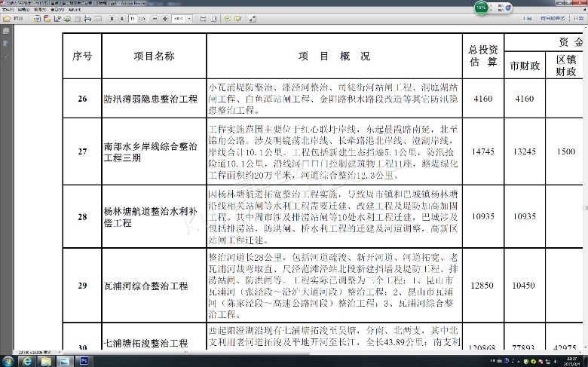588x367 pixels.
Task: Click the picture viewer taskbar icon
Action: pyautogui.click(x=65, y=361)
